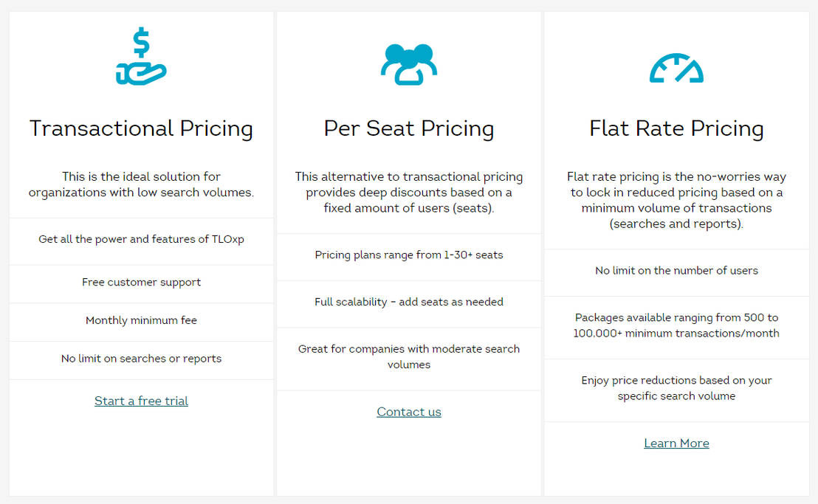The height and width of the screenshot is (504, 818).
Task: Click the No limit on searches or reports row
Action: point(141,358)
